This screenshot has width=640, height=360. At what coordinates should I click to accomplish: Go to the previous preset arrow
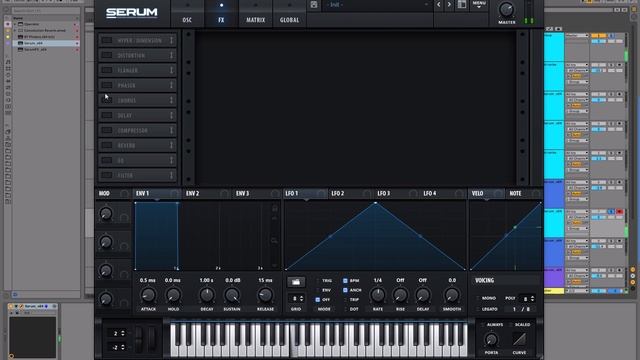pos(439,4)
